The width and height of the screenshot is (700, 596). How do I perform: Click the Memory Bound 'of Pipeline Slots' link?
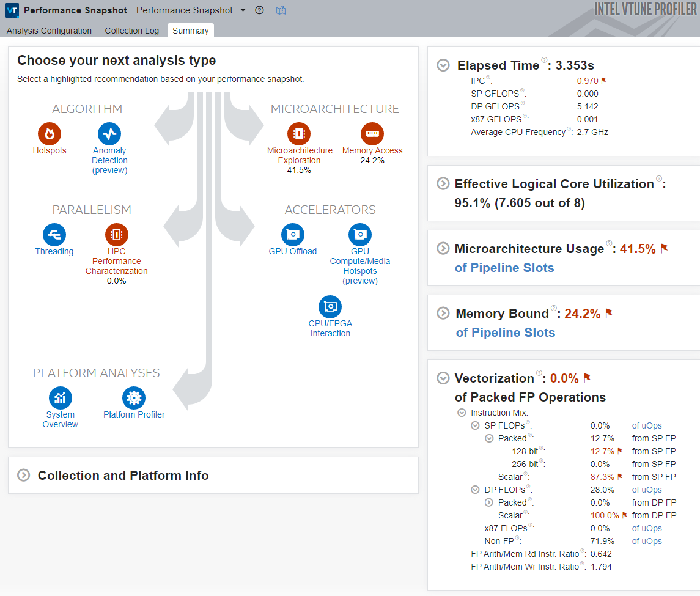pos(505,333)
